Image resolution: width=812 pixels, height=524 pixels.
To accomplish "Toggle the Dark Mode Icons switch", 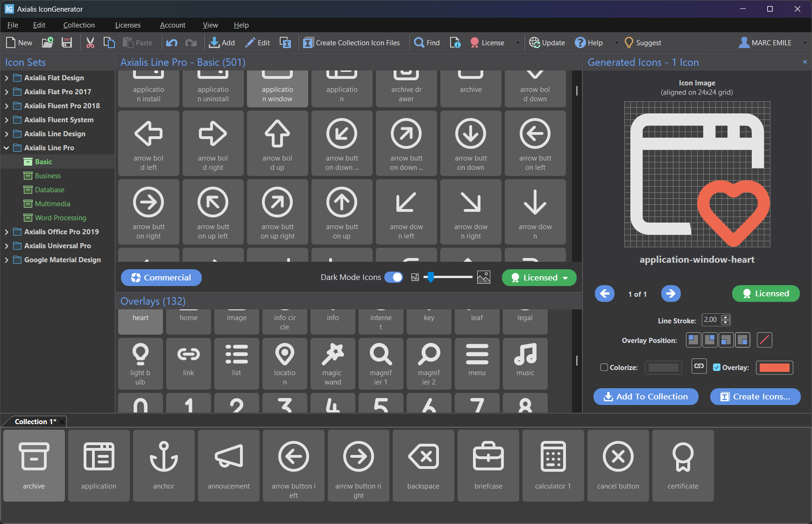I will [x=394, y=277].
